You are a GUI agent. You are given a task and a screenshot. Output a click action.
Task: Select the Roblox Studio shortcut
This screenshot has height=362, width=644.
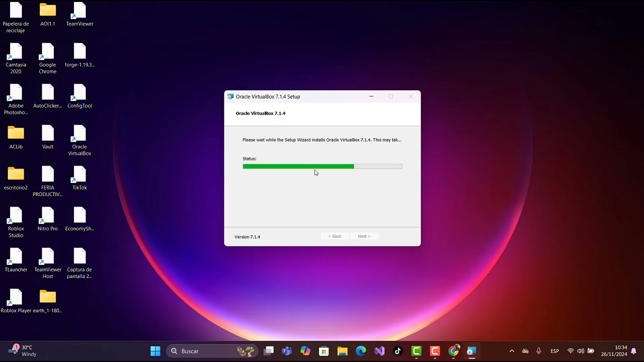[16, 223]
